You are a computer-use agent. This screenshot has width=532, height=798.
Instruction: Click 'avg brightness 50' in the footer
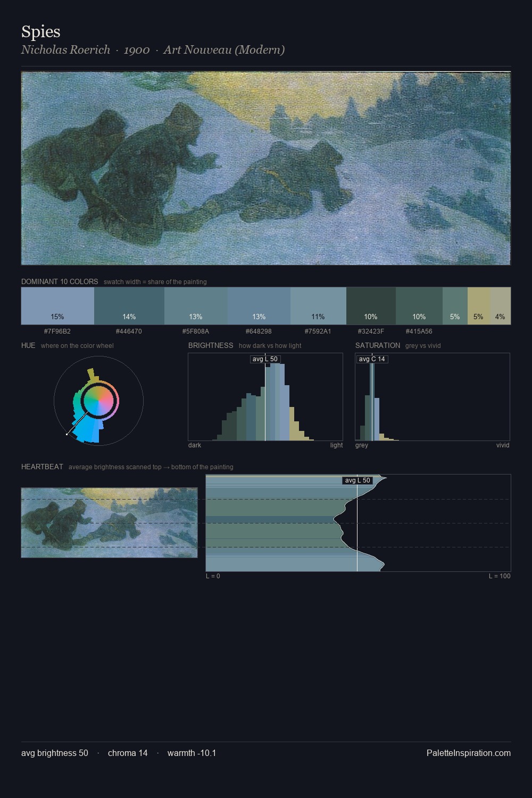[x=55, y=753]
